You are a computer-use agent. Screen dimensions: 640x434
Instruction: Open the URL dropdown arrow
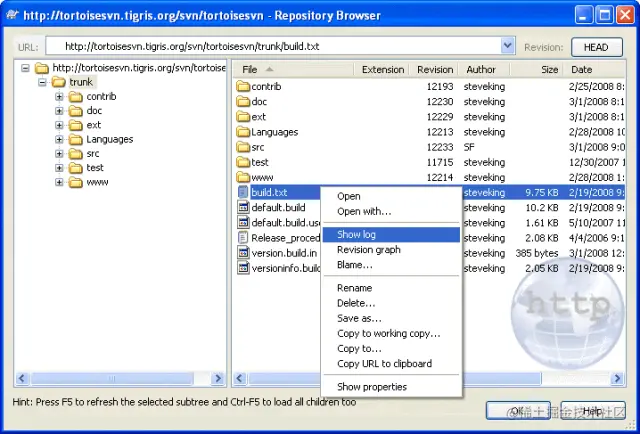coord(507,46)
